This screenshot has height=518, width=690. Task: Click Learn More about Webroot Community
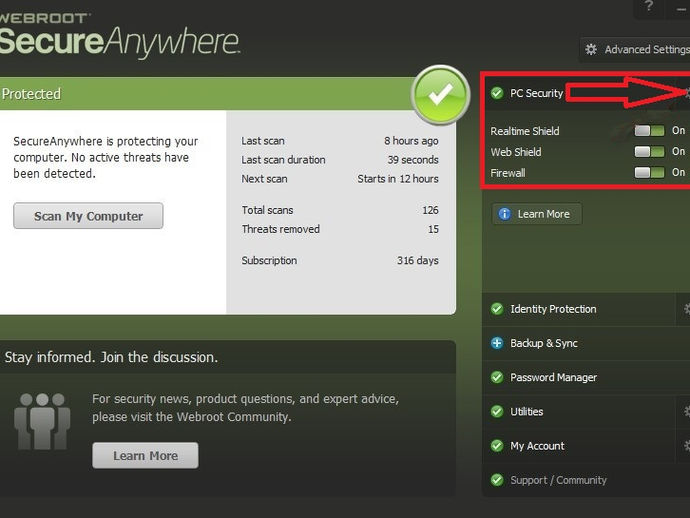[145, 456]
